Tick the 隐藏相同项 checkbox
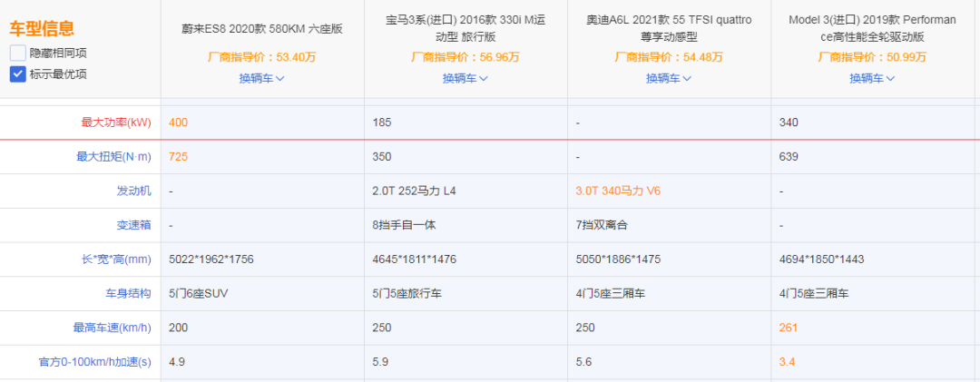980x382 pixels. coord(17,54)
